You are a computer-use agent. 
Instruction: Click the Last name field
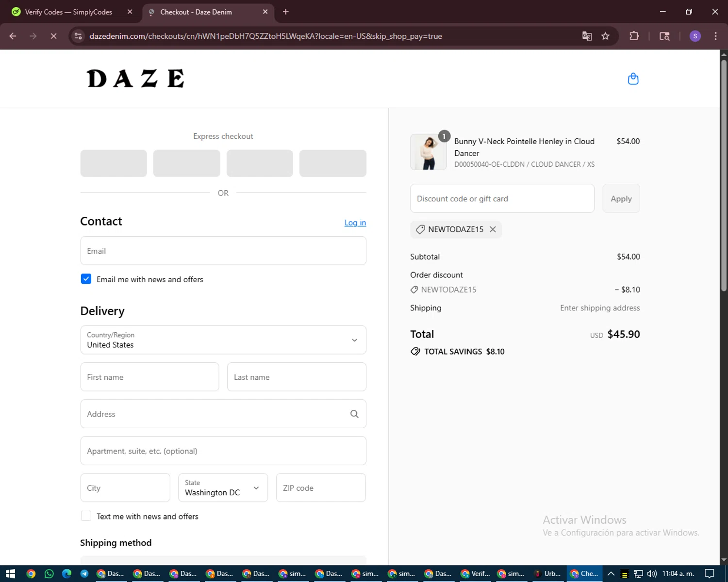297,377
